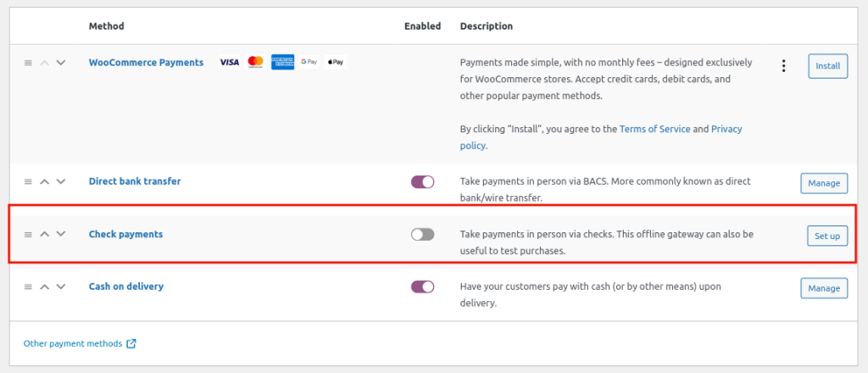Click drag handle for WooCommerce Payments row

pos(28,63)
